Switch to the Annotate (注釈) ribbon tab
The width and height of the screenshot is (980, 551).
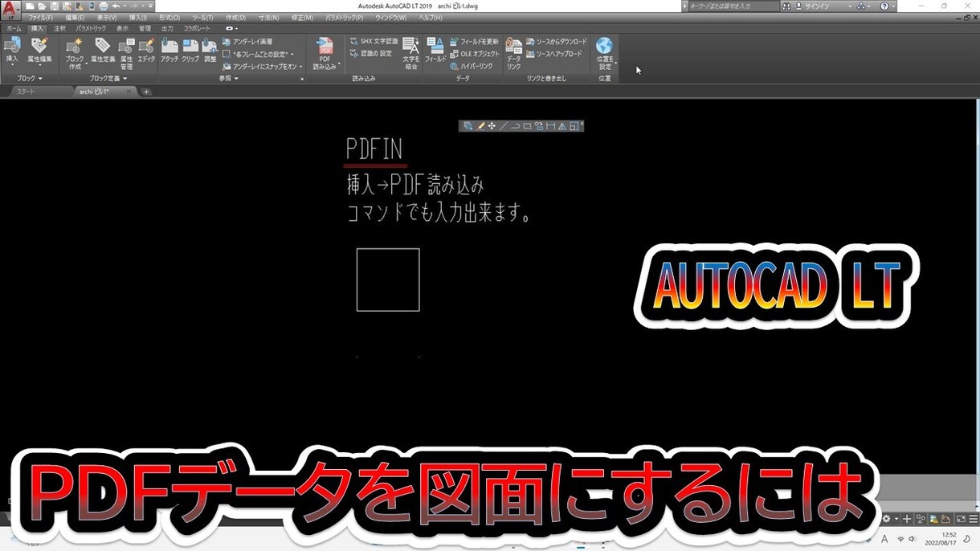(59, 28)
